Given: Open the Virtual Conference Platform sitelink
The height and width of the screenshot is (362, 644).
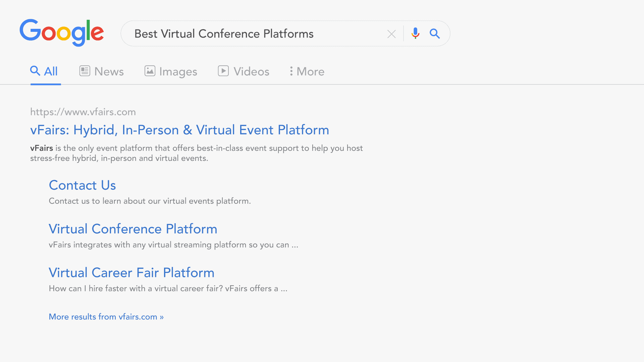Looking at the screenshot, I should click(133, 229).
